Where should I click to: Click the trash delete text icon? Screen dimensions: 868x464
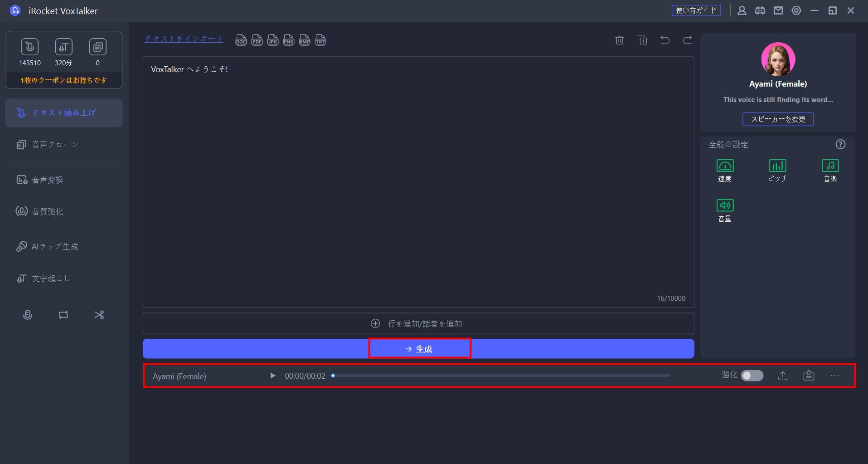point(620,40)
